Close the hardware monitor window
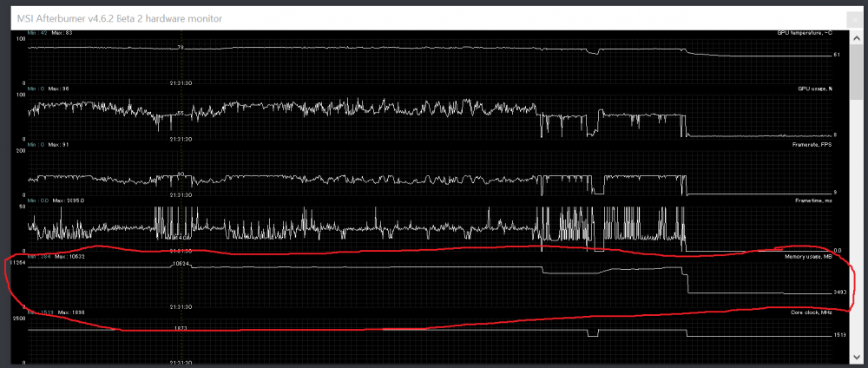Image resolution: width=868 pixels, height=368 pixels. (x=855, y=19)
